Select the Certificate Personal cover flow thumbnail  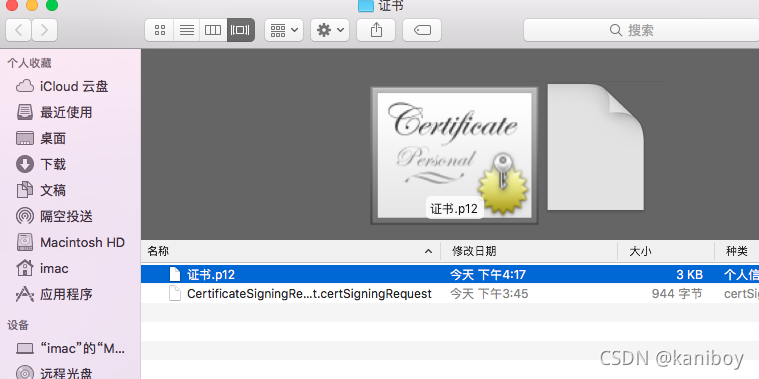454,155
